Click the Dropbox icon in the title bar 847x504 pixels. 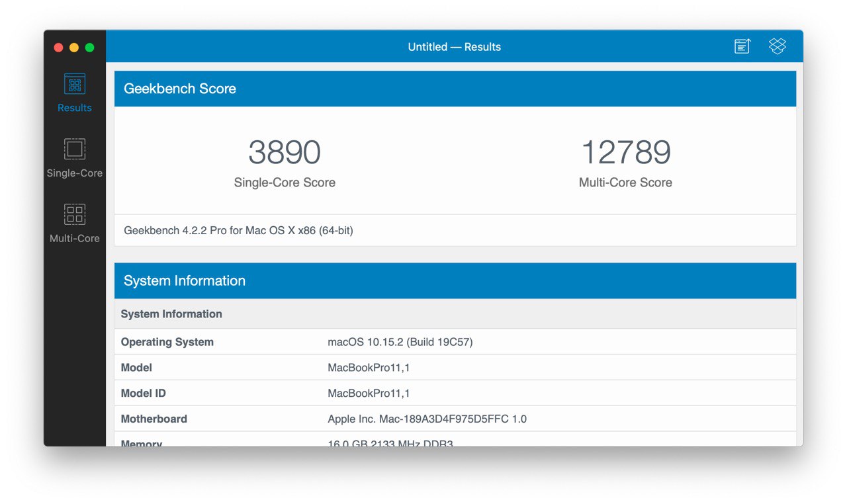(x=777, y=46)
